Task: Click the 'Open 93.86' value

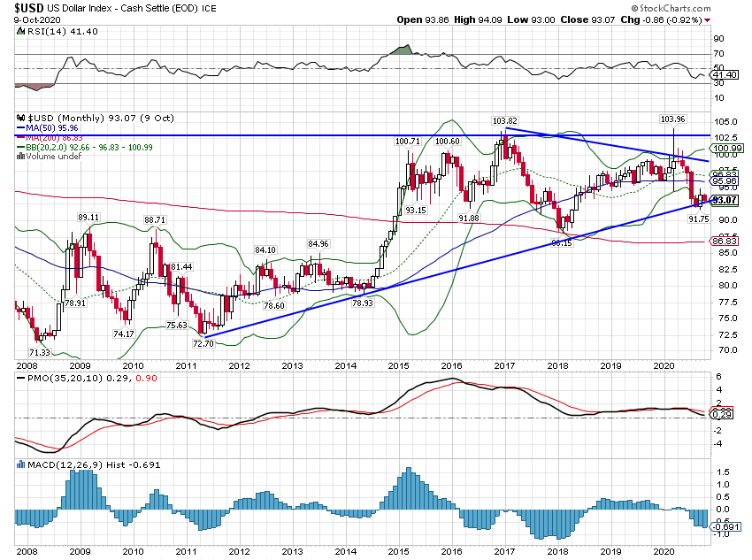Action: pos(423,19)
